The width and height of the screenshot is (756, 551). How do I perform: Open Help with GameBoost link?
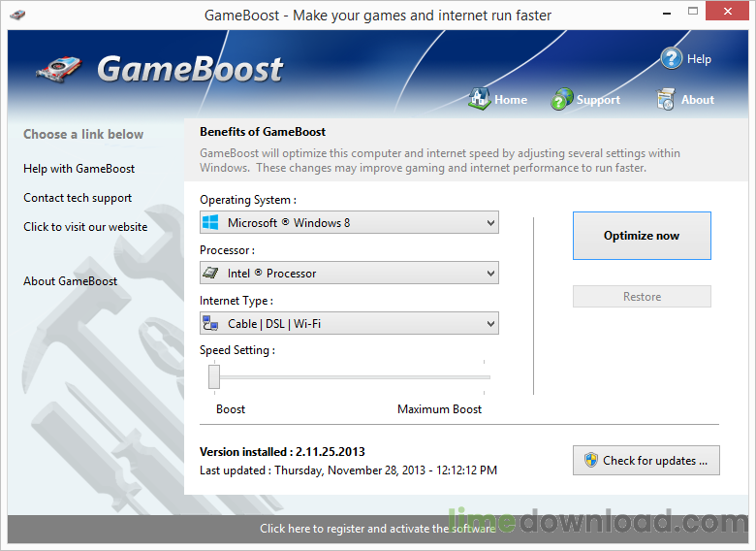tap(79, 169)
